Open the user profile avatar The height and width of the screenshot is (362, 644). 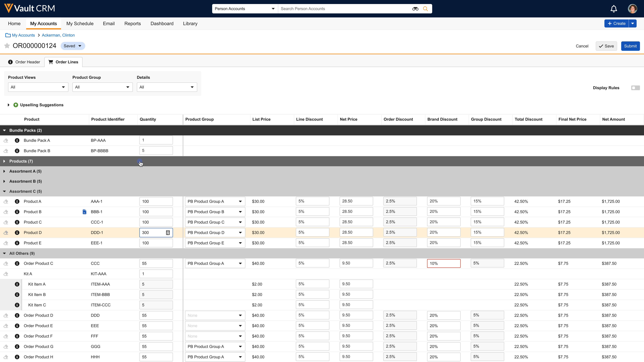(x=632, y=9)
